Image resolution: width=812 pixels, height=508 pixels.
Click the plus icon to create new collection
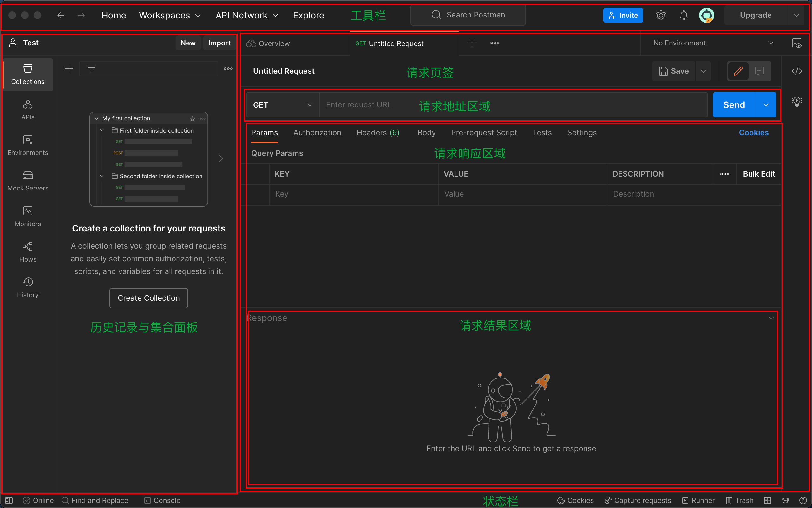point(69,69)
